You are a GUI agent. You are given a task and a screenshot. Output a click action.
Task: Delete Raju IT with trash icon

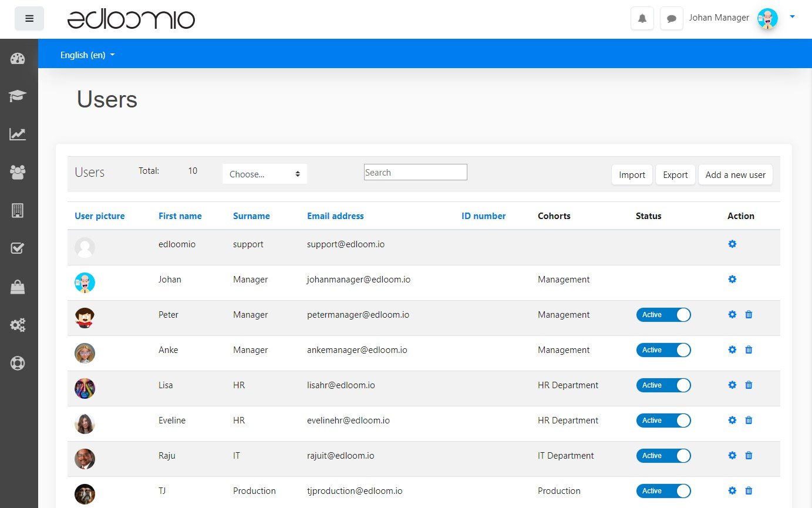coord(749,455)
